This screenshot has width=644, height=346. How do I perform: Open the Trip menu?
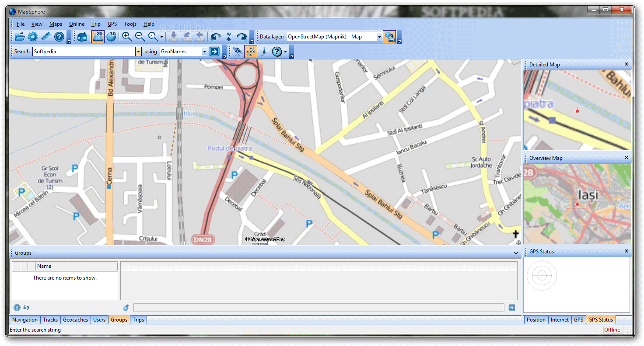[x=96, y=24]
